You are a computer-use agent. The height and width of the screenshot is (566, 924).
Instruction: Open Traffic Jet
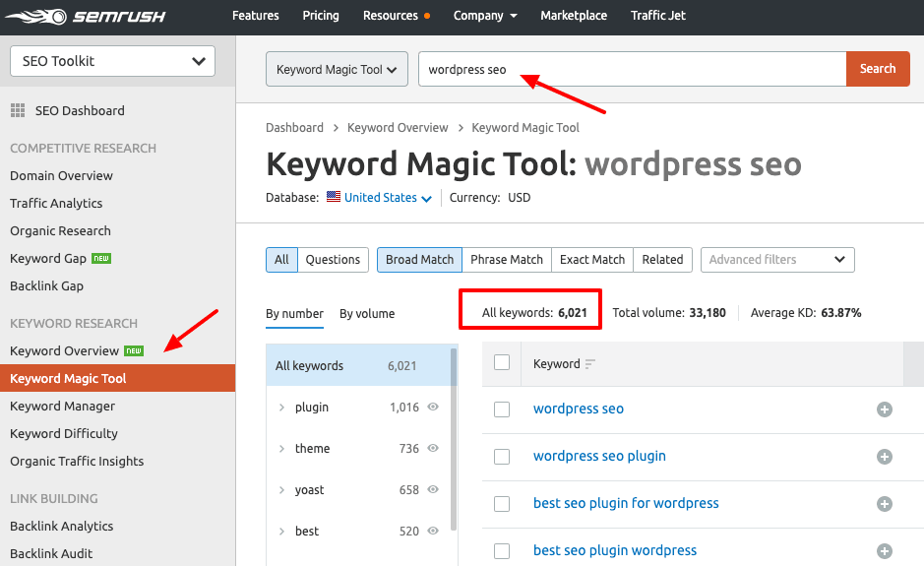pyautogui.click(x=657, y=16)
